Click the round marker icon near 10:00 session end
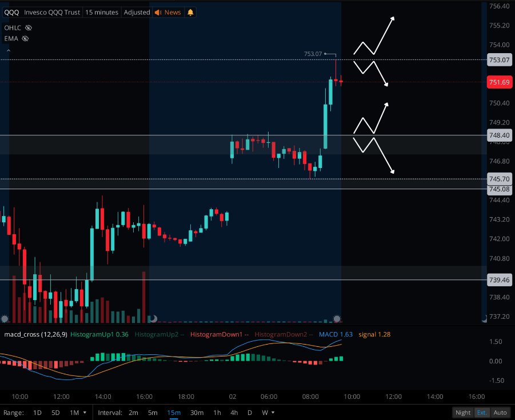515x420 pixels. 337,318
